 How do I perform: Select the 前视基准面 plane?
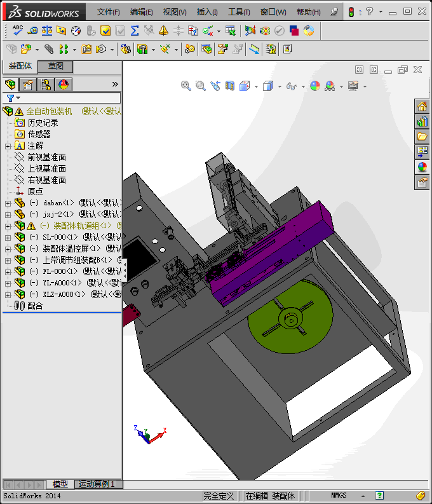click(x=46, y=158)
